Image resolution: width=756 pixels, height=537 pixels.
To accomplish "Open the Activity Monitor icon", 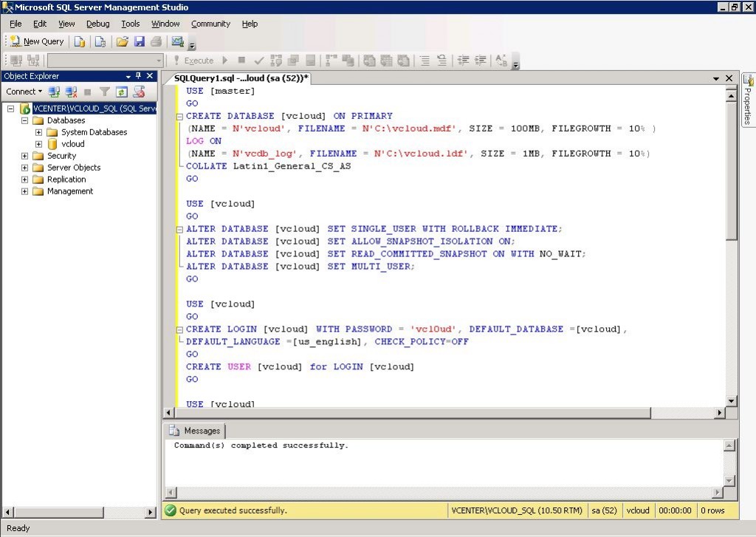I will pos(177,42).
